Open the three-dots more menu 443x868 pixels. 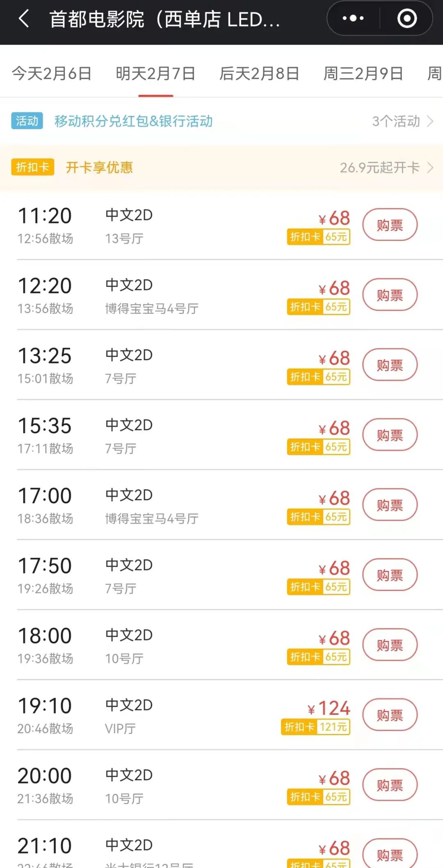pos(353,19)
